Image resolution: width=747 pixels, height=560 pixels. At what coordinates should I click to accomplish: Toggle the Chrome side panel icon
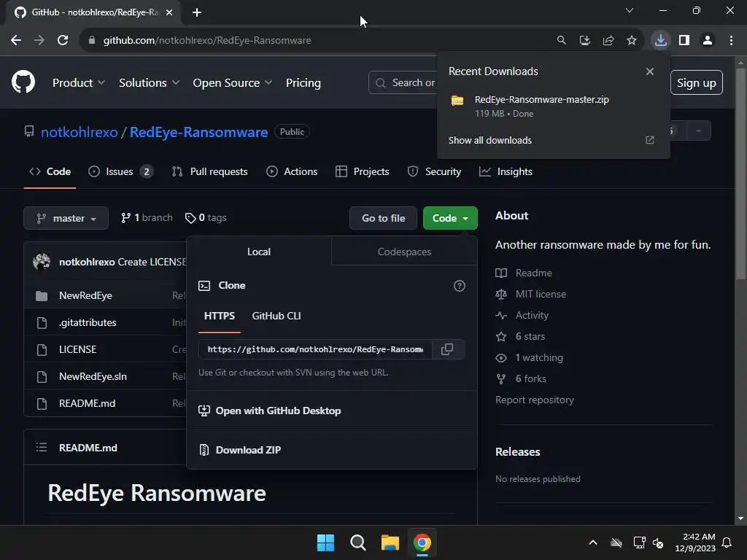[x=684, y=40]
